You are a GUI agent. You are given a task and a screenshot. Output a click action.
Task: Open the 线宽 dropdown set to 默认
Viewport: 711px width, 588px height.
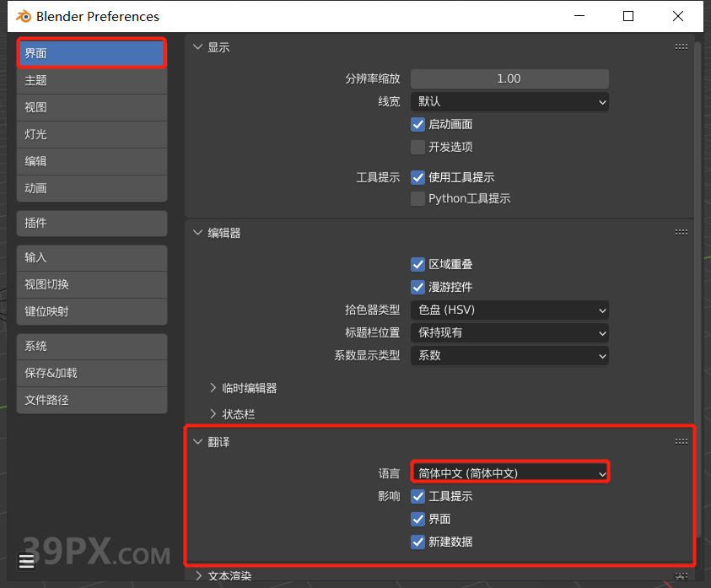[509, 101]
